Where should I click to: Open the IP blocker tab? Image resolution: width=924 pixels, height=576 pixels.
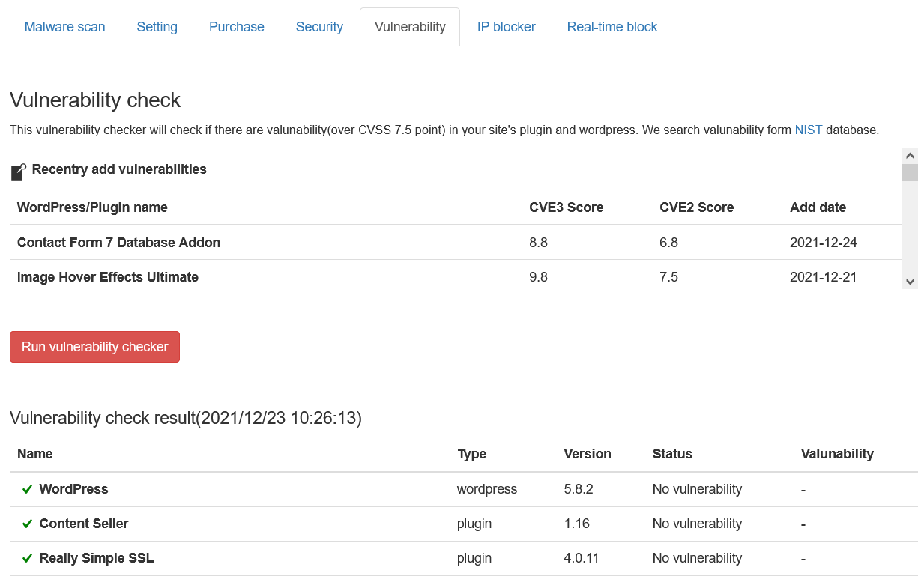(x=507, y=27)
